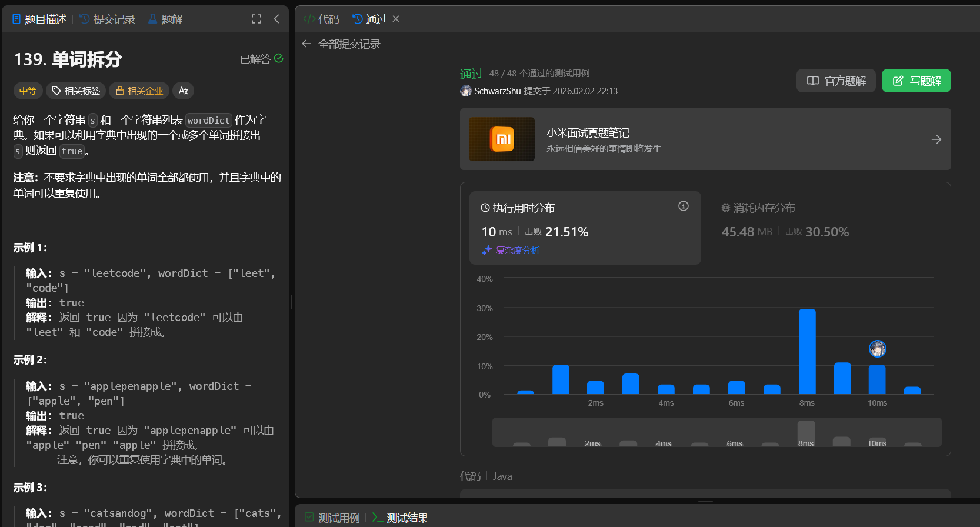Screen dimensions: 980x527
Task: Open 小米面试真题笔记 via right arrow
Action: [x=936, y=139]
